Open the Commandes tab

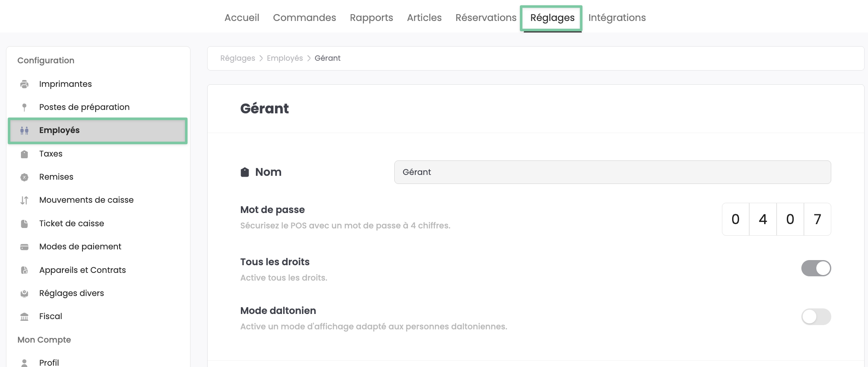coord(304,18)
